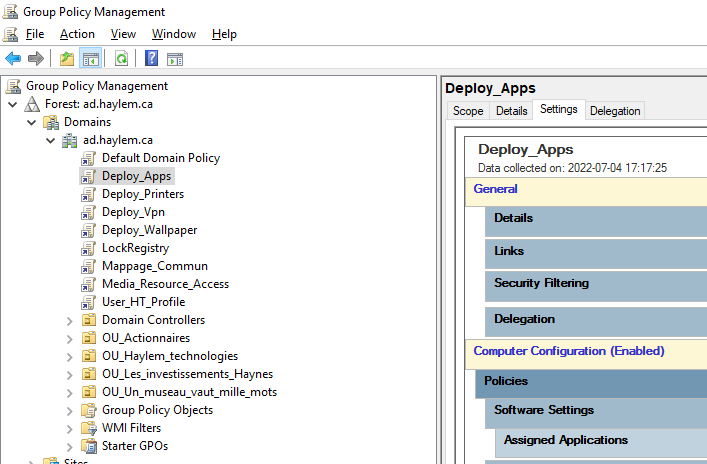Viewport: 707px width, 464px height.
Task: Expand the Security Filtering section header
Action: click(541, 283)
